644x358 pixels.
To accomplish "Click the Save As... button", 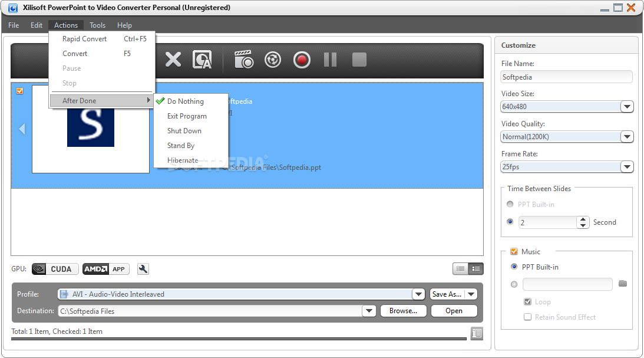I will click(x=447, y=294).
